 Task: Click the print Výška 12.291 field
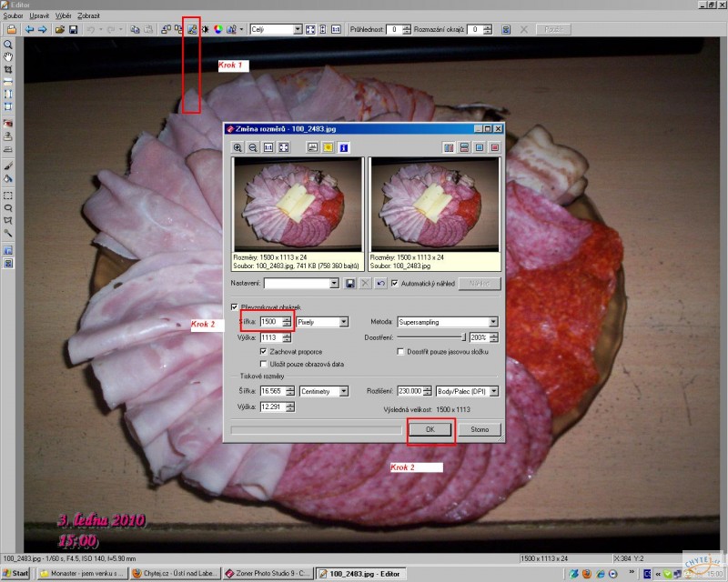273,407
